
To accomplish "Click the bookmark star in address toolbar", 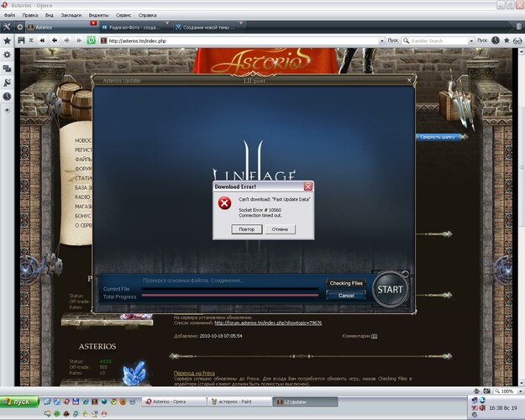I will [x=507, y=40].
